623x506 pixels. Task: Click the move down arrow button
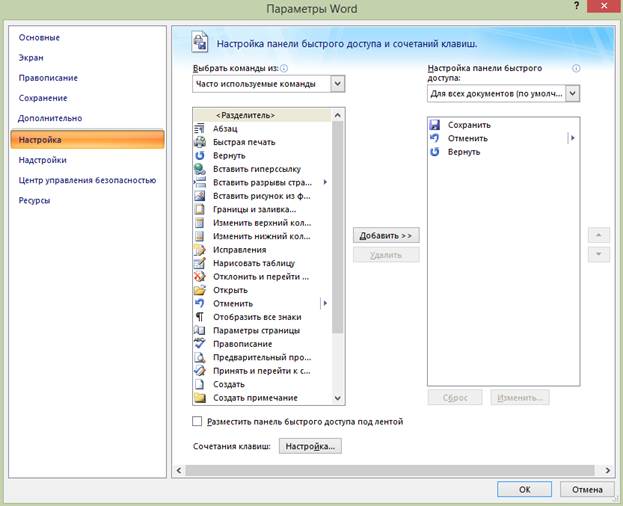[x=599, y=255]
